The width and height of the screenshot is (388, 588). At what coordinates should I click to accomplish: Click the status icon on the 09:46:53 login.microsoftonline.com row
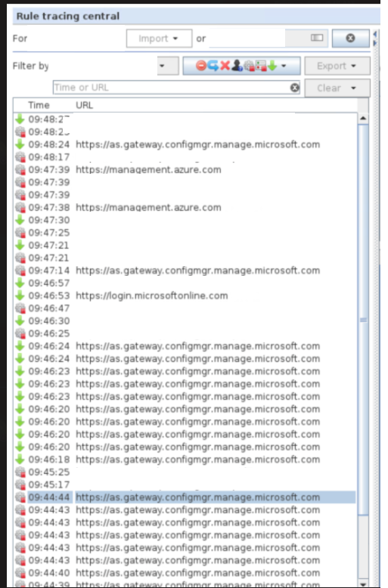(x=20, y=296)
